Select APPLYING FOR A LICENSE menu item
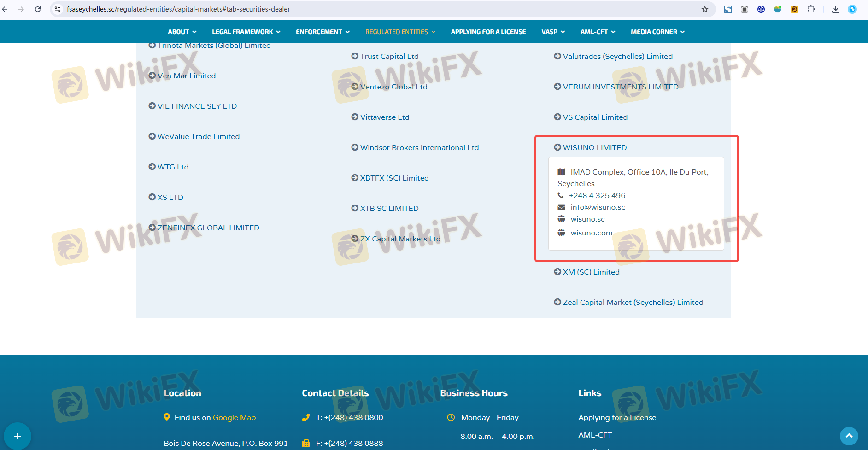The height and width of the screenshot is (450, 868). click(488, 32)
